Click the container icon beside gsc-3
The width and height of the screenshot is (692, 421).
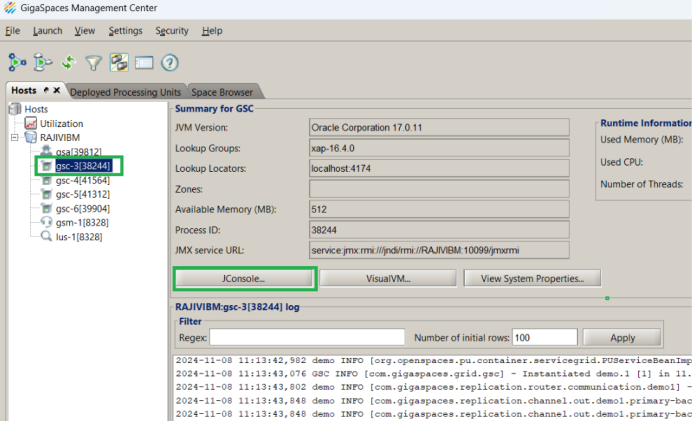[46, 166]
